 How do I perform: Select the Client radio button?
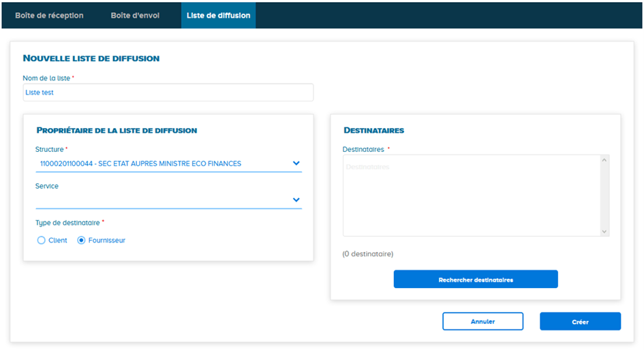pos(42,240)
